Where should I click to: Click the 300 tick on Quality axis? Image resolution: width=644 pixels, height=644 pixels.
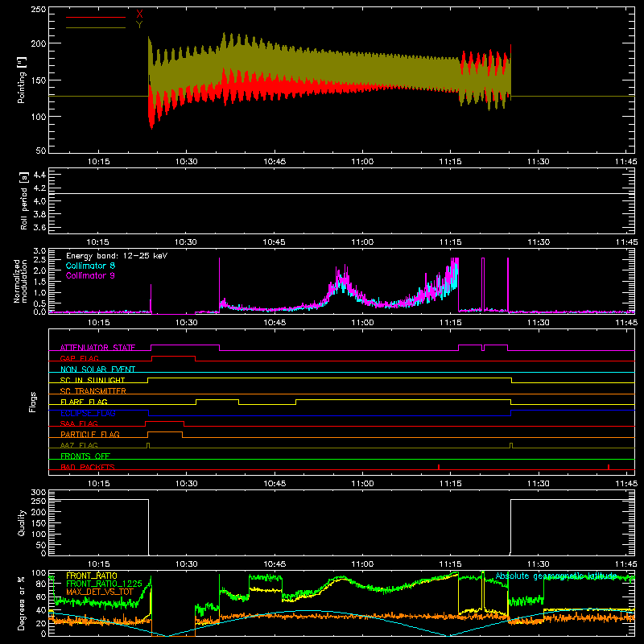click(x=39, y=493)
